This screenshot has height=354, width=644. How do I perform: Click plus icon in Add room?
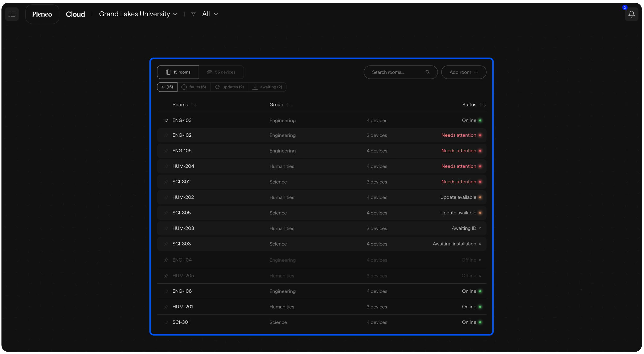pyautogui.click(x=476, y=72)
